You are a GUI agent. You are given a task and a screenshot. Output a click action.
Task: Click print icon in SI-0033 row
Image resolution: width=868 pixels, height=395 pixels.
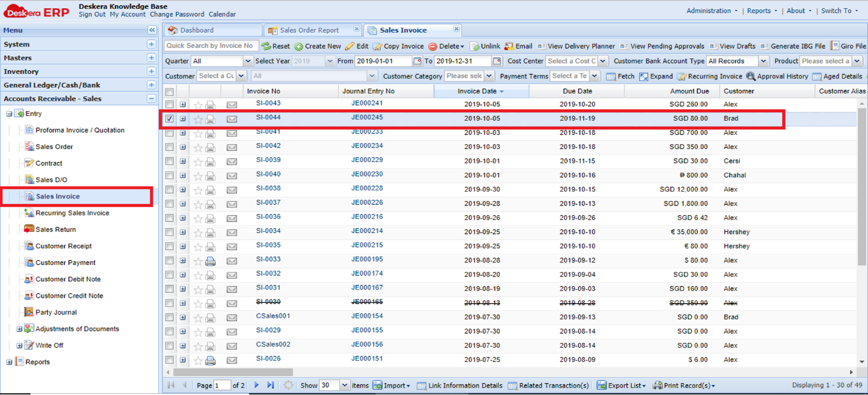(211, 261)
